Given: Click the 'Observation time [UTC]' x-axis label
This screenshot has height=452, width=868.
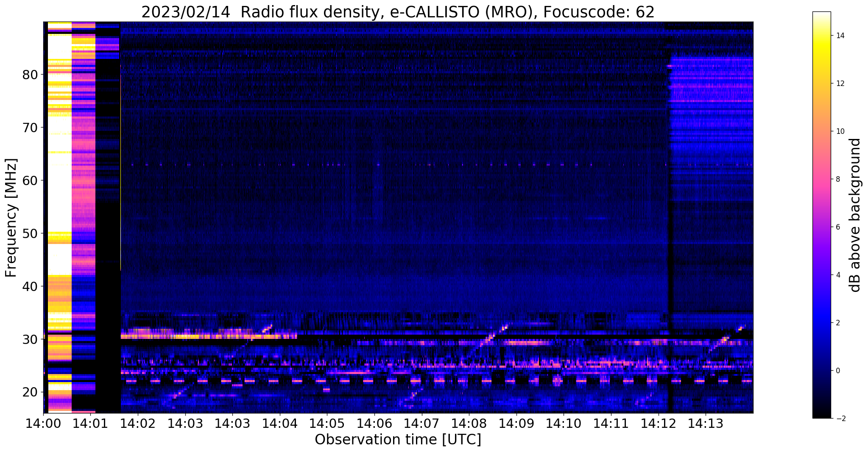Looking at the screenshot, I should [398, 439].
